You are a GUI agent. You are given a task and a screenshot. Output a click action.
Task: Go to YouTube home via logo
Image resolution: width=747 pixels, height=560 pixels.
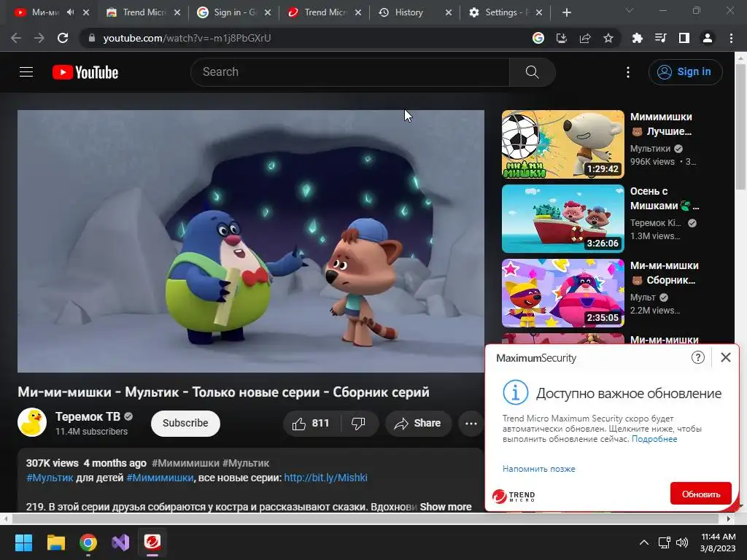coord(85,72)
